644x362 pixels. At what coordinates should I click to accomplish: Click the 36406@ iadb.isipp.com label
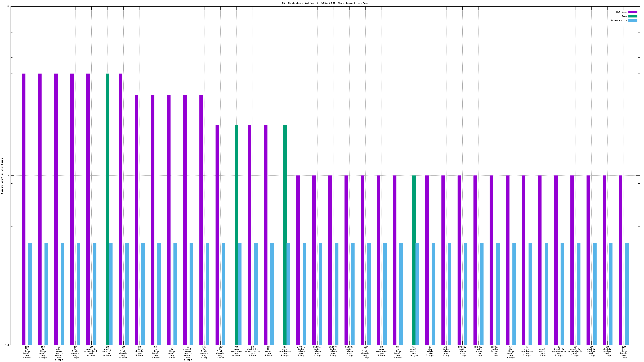[x=317, y=351]
